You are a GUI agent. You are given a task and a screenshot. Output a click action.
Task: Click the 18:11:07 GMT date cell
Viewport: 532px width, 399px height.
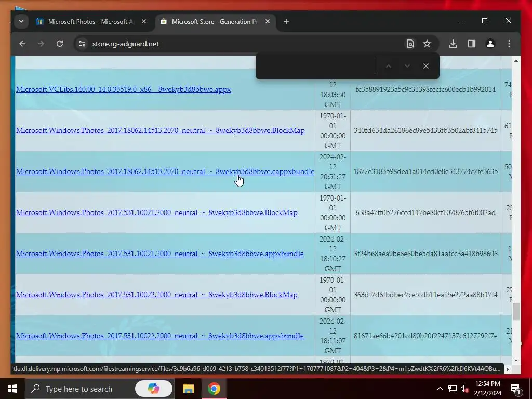point(332,336)
